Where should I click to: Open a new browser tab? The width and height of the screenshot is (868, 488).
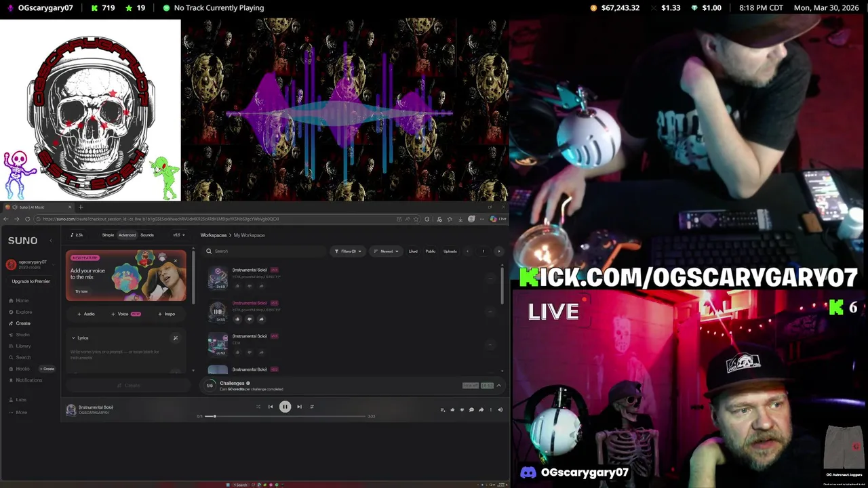point(81,207)
